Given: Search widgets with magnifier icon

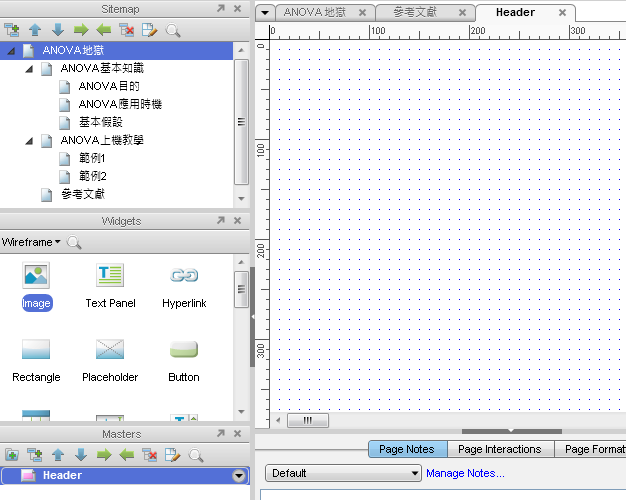Looking at the screenshot, I should [x=74, y=242].
